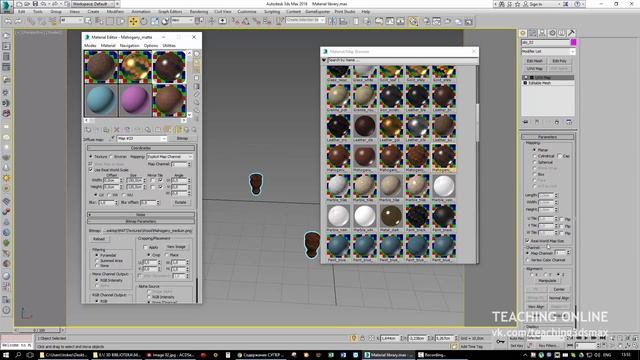Toggle Use Real-World Scale checkbox
640x360 pixels.
91,170
